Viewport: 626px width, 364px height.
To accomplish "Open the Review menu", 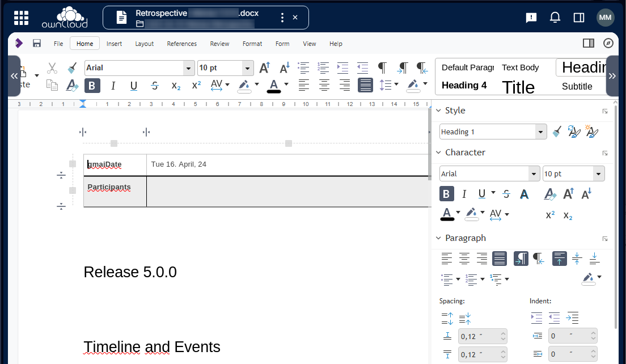I will 219,43.
